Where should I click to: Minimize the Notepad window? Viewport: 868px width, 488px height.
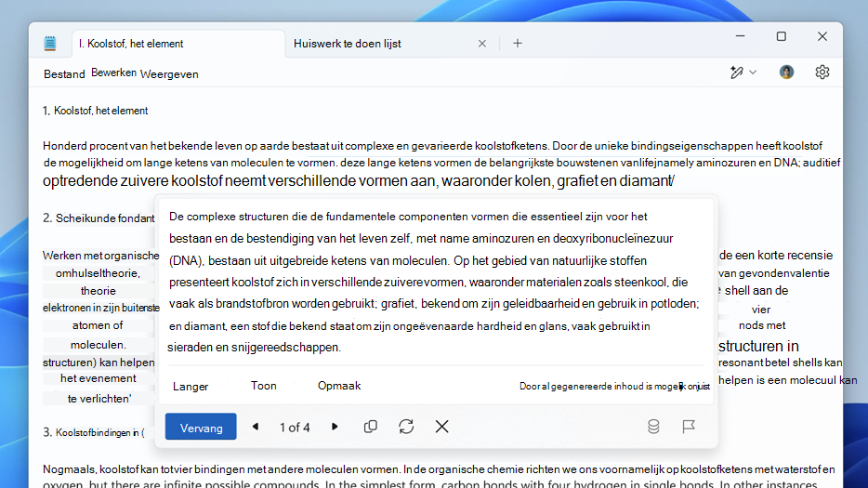click(x=740, y=36)
